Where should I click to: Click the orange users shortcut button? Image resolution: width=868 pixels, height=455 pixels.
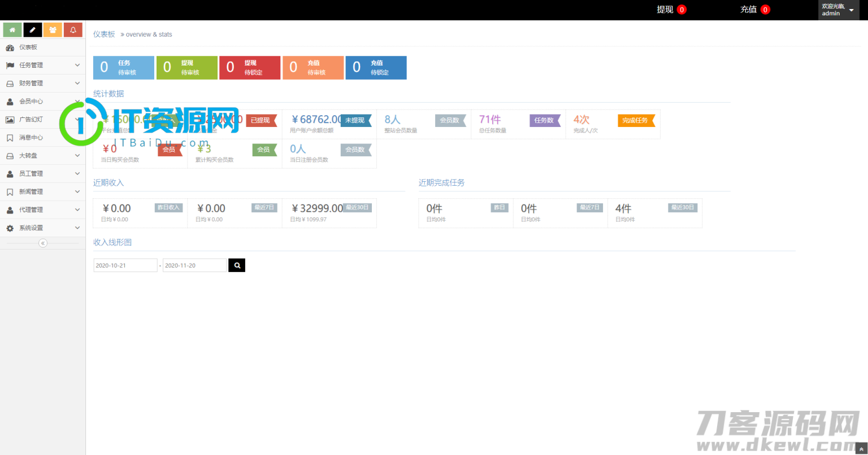[53, 30]
